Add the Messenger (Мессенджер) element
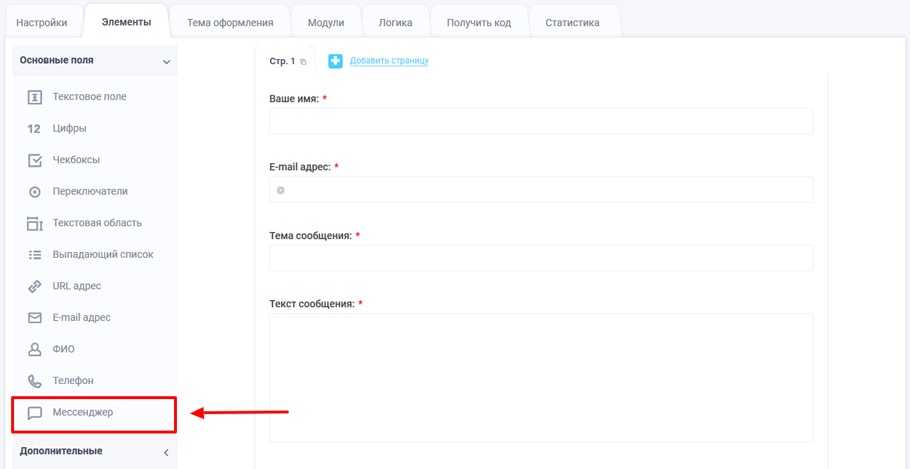The width and height of the screenshot is (910, 469). click(82, 412)
